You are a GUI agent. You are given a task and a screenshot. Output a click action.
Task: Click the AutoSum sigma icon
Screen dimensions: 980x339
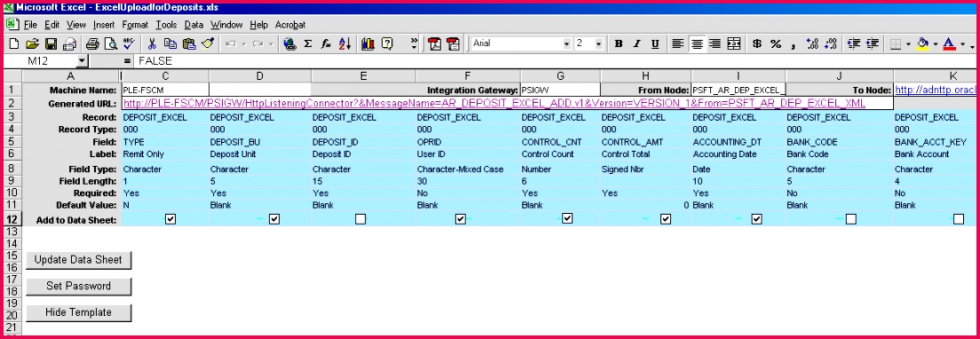point(307,43)
